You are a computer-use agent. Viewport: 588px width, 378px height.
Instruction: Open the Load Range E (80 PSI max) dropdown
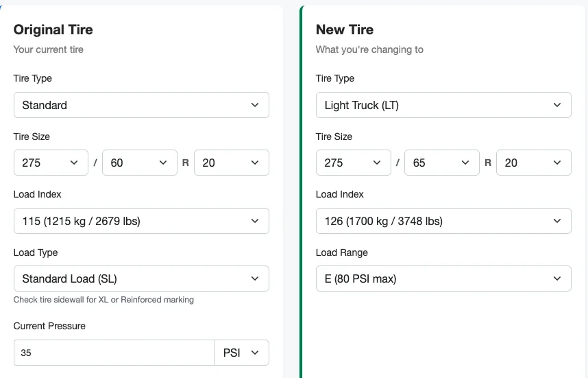pyautogui.click(x=443, y=279)
